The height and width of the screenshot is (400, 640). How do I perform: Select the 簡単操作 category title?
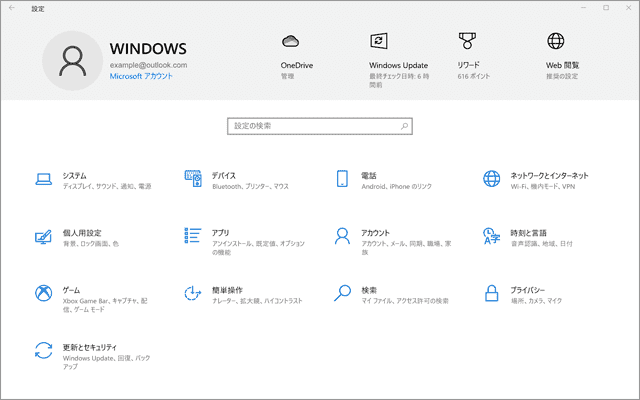pos(227,290)
